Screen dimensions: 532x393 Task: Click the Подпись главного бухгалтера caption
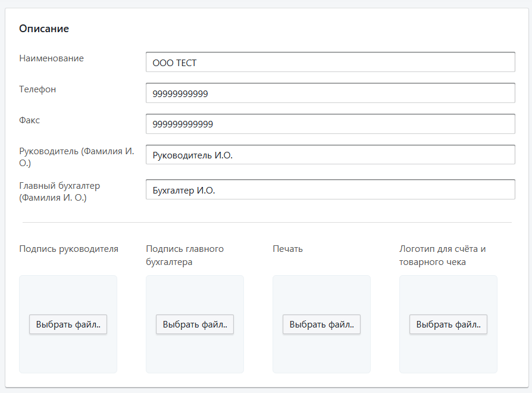pos(184,255)
